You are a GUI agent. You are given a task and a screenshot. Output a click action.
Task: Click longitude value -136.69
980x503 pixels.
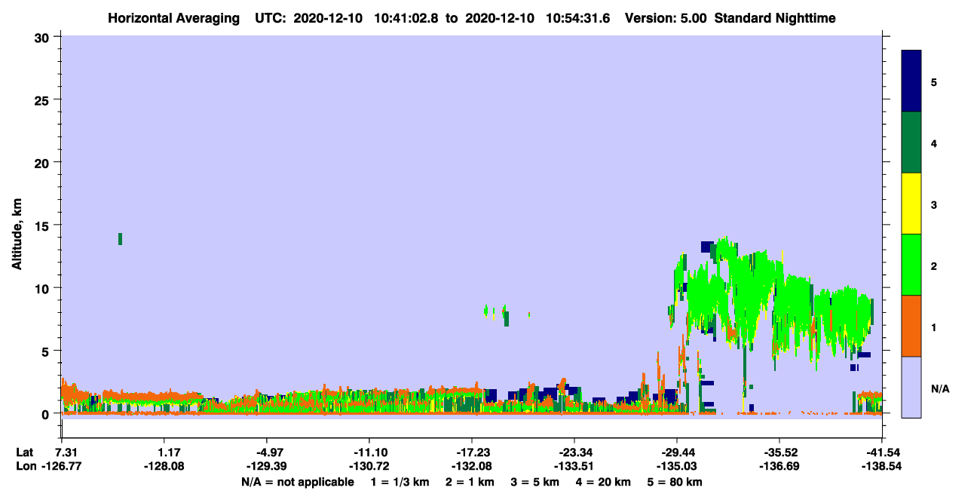coord(779,466)
